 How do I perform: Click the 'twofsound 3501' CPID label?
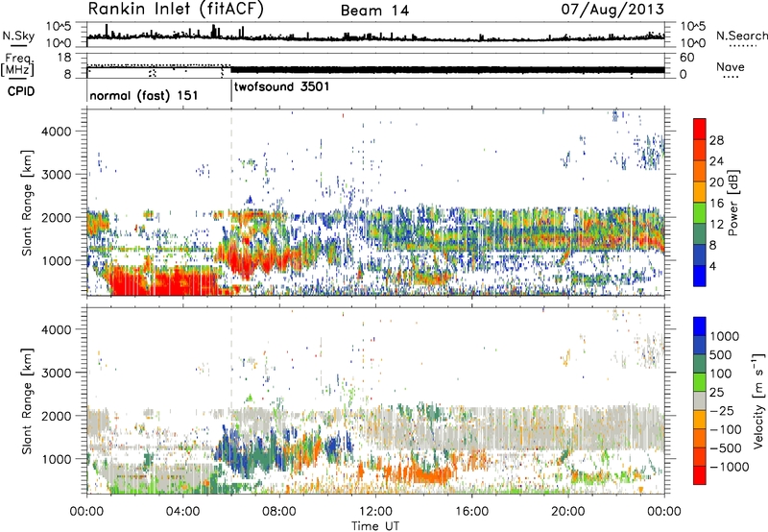pos(281,86)
